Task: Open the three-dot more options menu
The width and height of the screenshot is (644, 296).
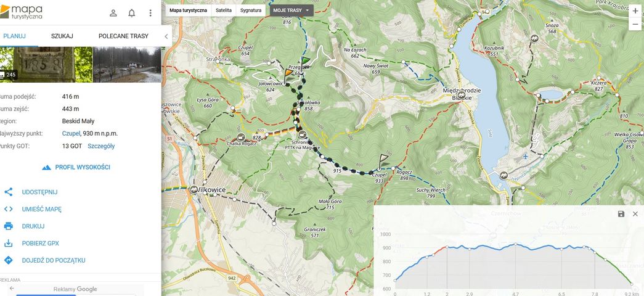Action: [x=150, y=13]
